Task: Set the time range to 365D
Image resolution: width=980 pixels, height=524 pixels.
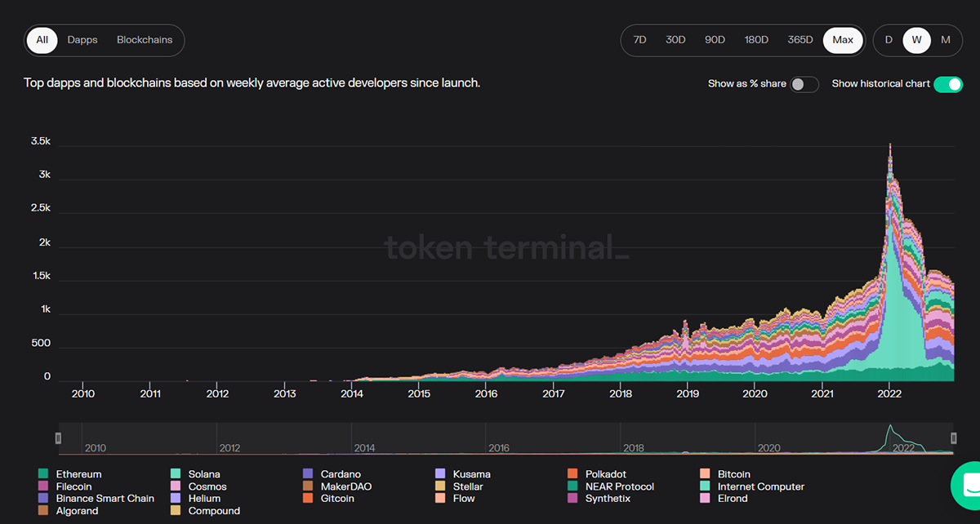Action: pos(800,40)
